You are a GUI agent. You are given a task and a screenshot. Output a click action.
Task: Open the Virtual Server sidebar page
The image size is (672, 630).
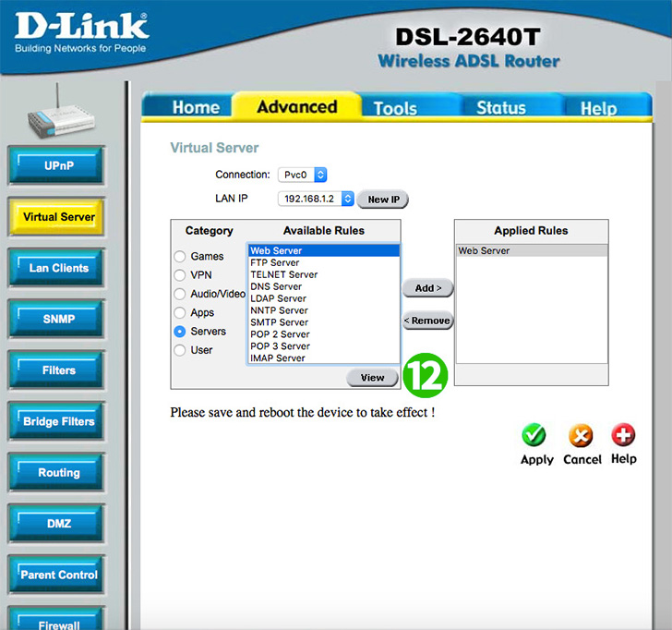[x=56, y=216]
